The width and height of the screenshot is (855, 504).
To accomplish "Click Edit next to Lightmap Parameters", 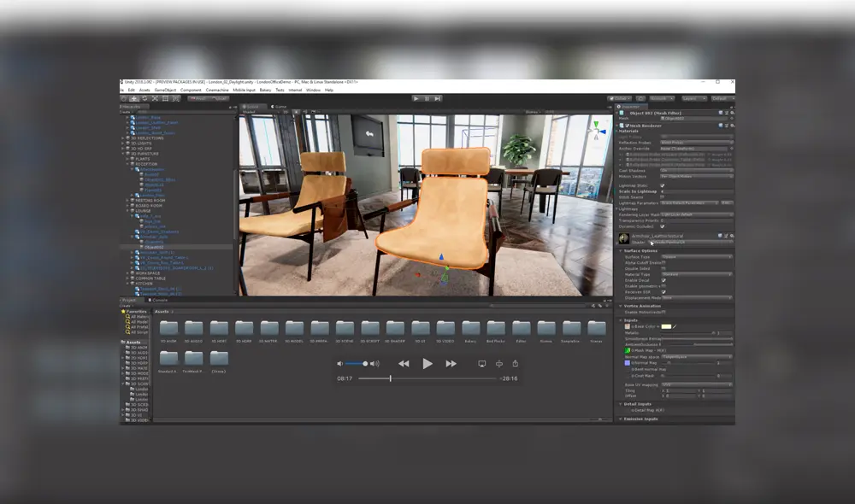I will pyautogui.click(x=726, y=203).
